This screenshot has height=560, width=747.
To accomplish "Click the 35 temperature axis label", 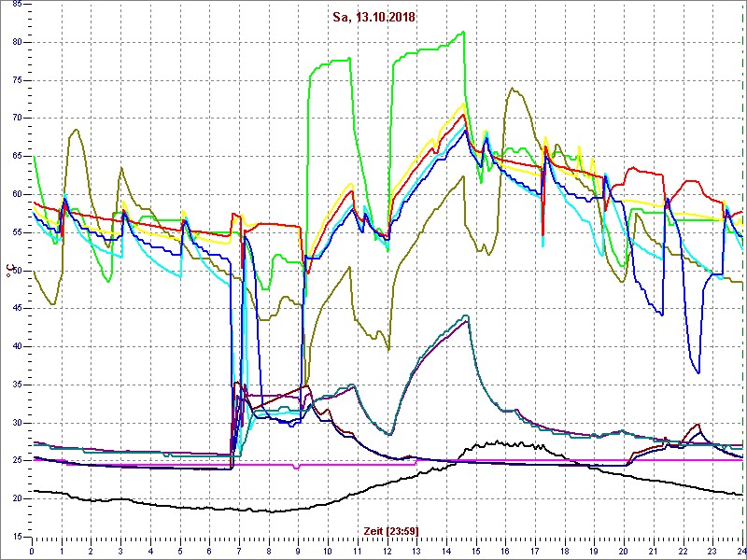I will [16, 385].
